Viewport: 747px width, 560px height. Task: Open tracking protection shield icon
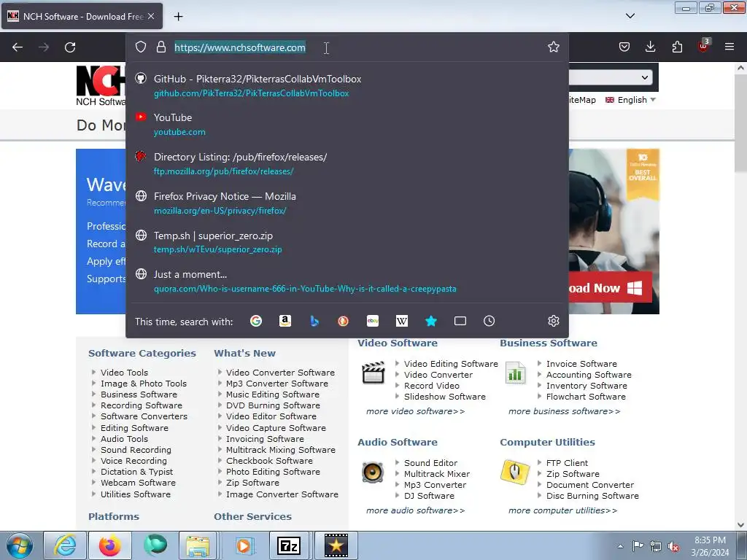[x=141, y=47]
